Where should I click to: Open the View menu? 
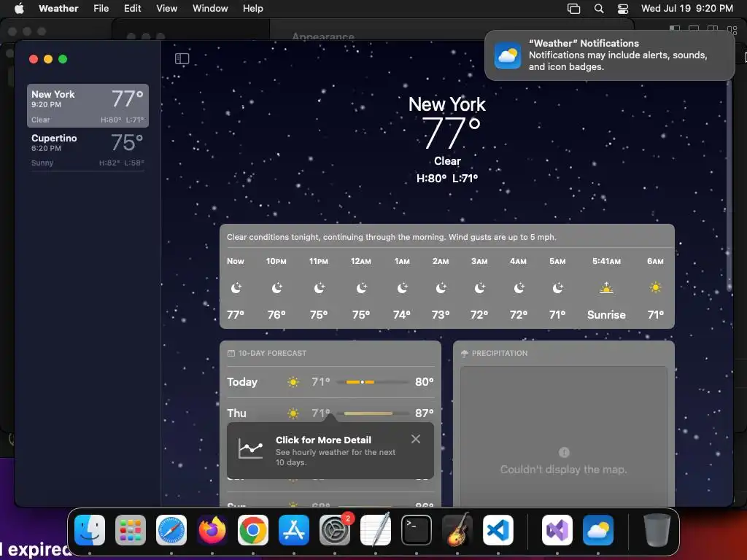[x=167, y=8]
